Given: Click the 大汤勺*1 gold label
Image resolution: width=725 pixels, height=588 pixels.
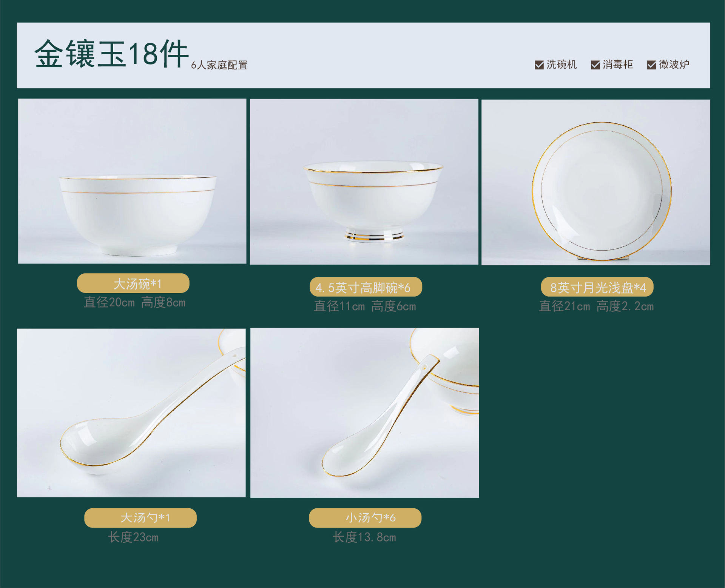Looking at the screenshot, I should point(140,517).
